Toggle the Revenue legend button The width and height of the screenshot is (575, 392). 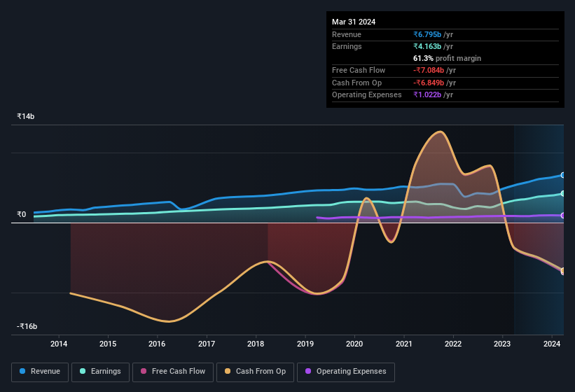40,372
